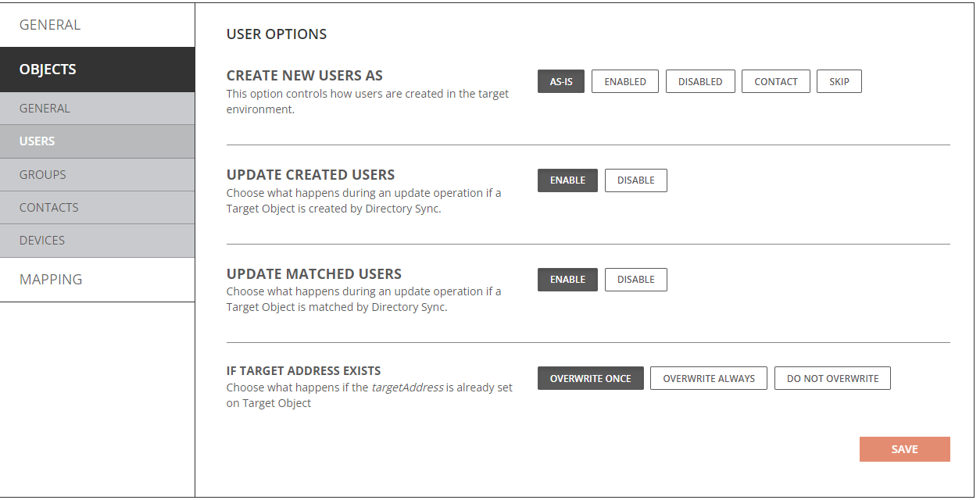The height and width of the screenshot is (500, 980).
Task: Disable updating of matched users
Action: (635, 279)
